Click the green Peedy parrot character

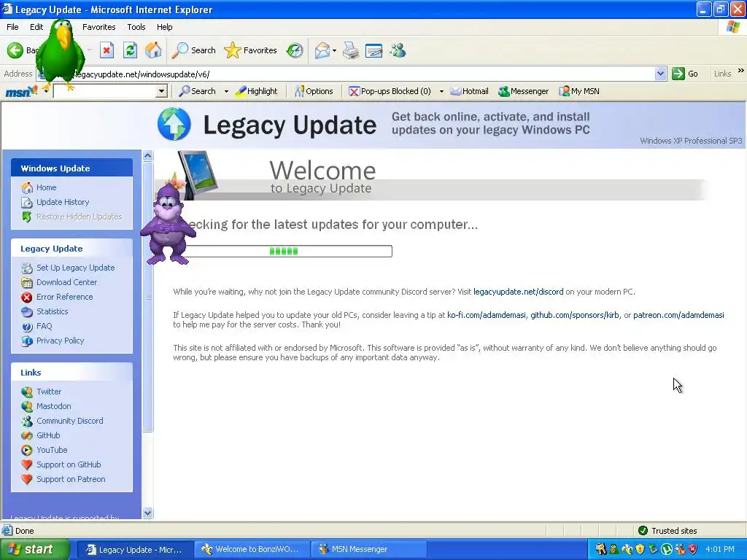[61, 53]
